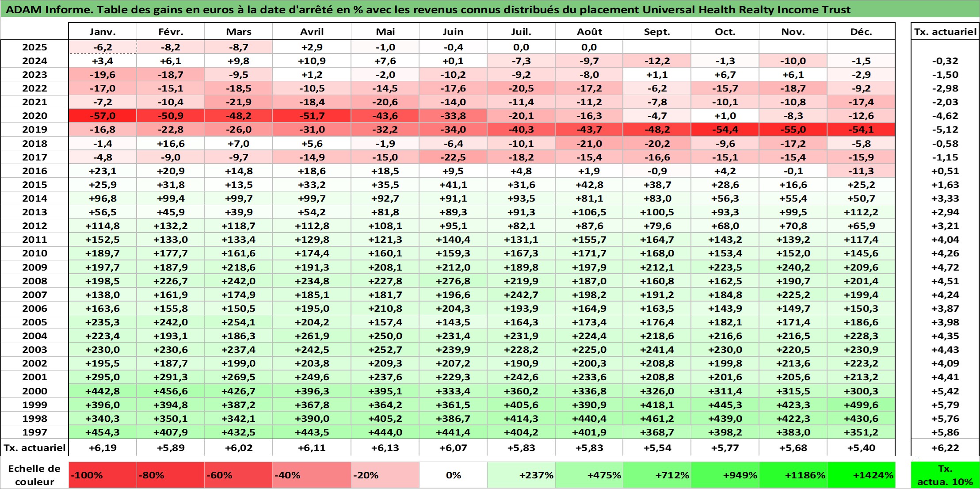Screen dimensions: 980x489
Task: Click the bottom 'Tx. actuariel' row label
Action: coord(34,447)
